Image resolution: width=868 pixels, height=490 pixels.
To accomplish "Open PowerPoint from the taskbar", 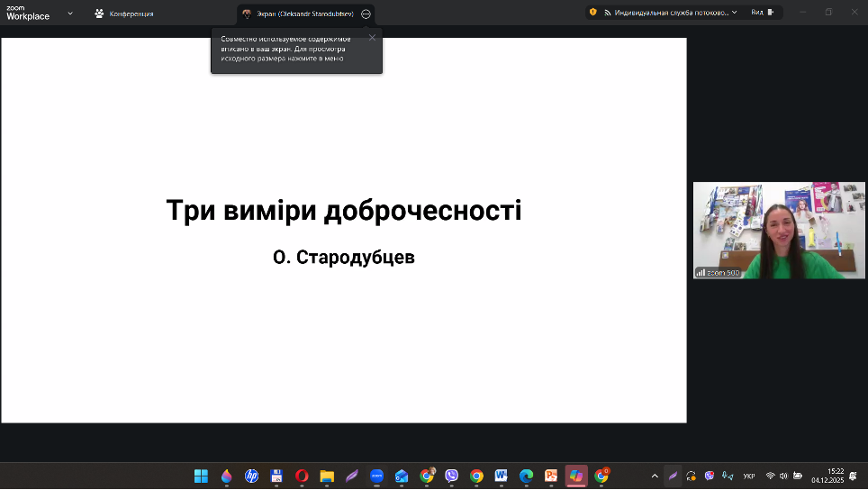I will pos(551,476).
